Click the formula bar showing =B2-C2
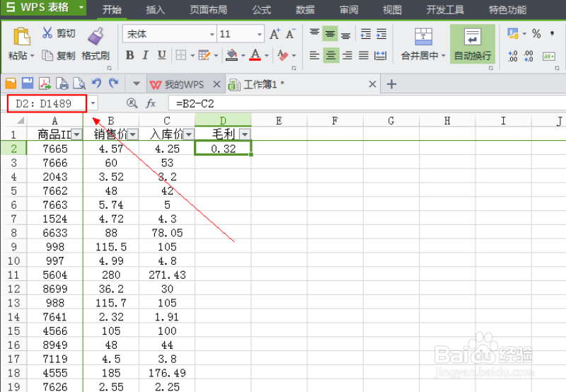The height and width of the screenshot is (392, 566). (x=366, y=103)
